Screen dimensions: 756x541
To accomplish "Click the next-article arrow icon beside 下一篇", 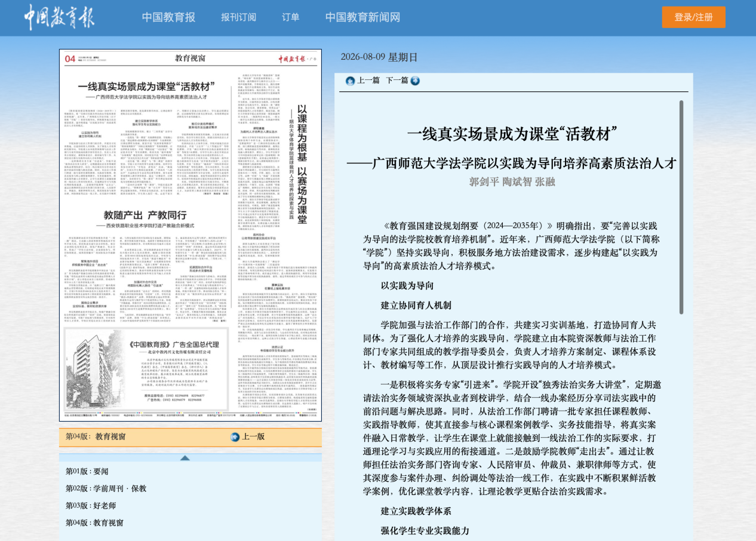I will point(415,81).
